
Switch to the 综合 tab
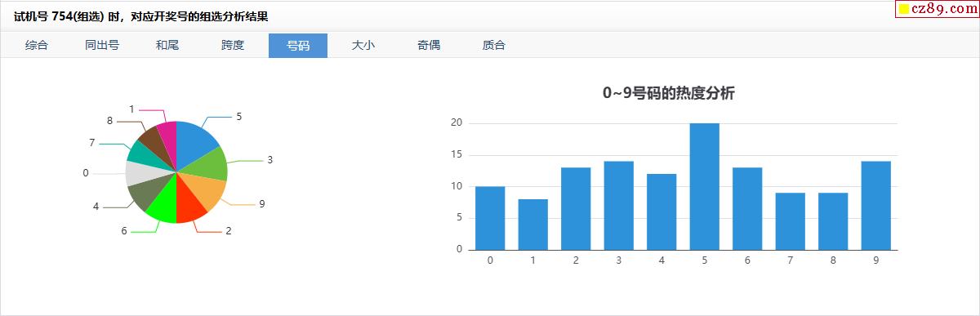point(37,46)
